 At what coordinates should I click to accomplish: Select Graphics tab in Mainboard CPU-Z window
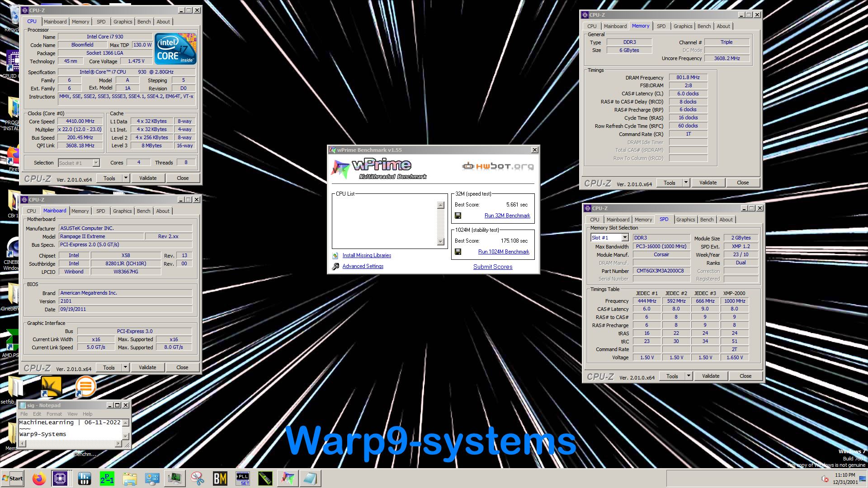pos(123,211)
